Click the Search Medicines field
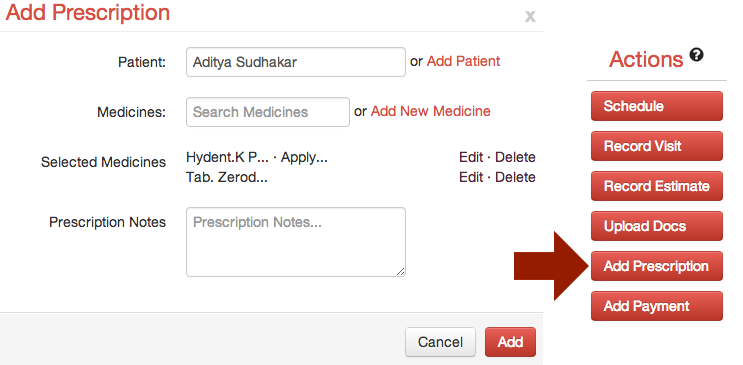The image size is (743, 365). [268, 112]
